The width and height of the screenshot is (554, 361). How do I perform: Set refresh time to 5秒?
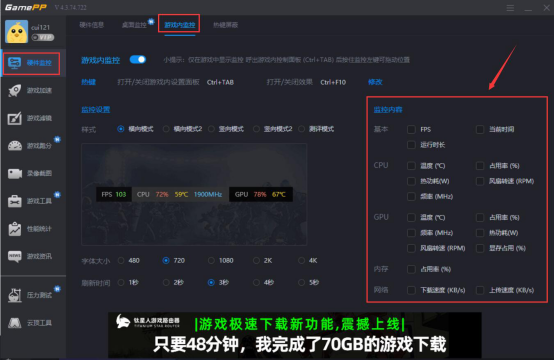pos(301,283)
